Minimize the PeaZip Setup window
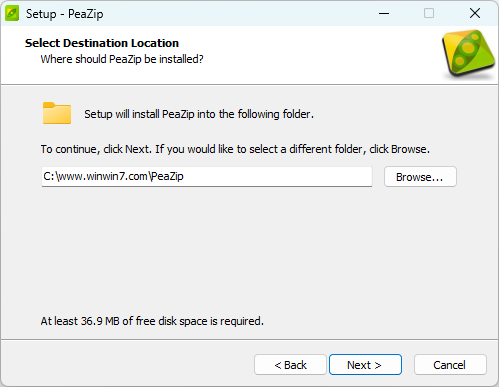The height and width of the screenshot is (387, 499). pos(384,14)
